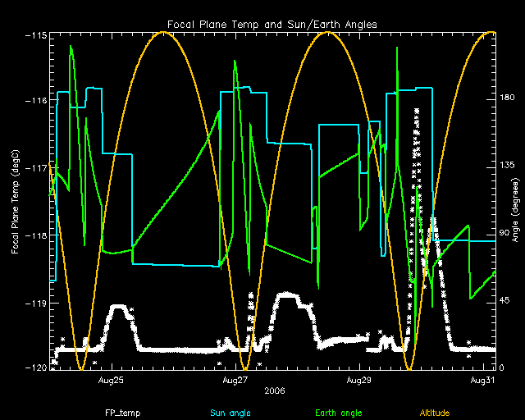Image resolution: width=525 pixels, height=420 pixels.
Task: Select the Aug27 x-axis tick label
Action: 235,381
